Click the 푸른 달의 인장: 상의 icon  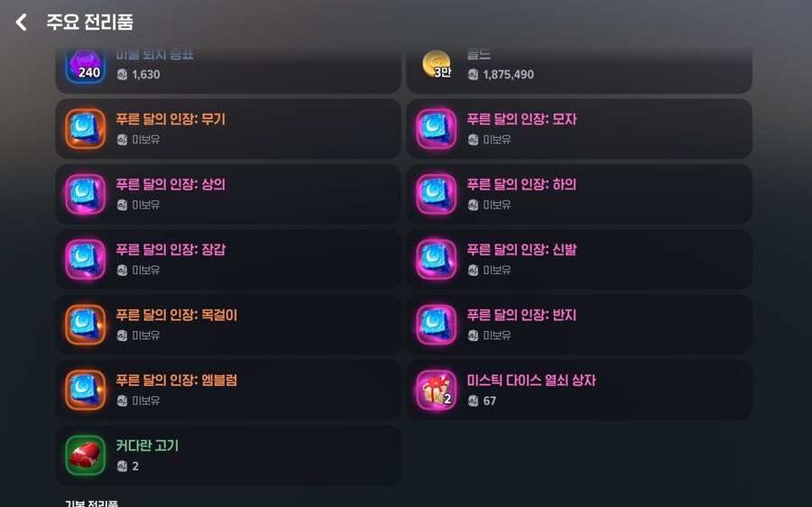86,194
